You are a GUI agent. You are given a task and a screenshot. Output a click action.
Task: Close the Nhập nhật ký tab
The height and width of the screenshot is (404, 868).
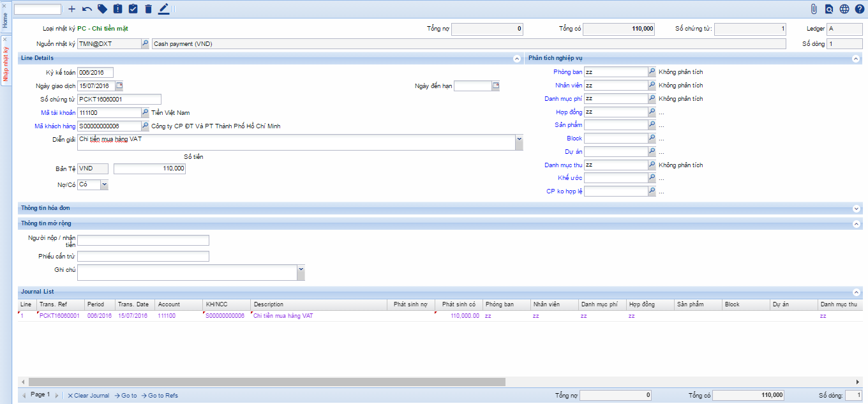[5, 39]
